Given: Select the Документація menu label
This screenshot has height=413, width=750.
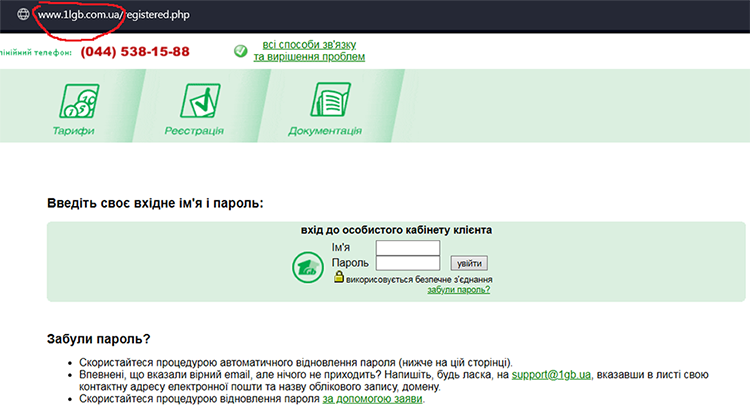Looking at the screenshot, I should [x=325, y=131].
